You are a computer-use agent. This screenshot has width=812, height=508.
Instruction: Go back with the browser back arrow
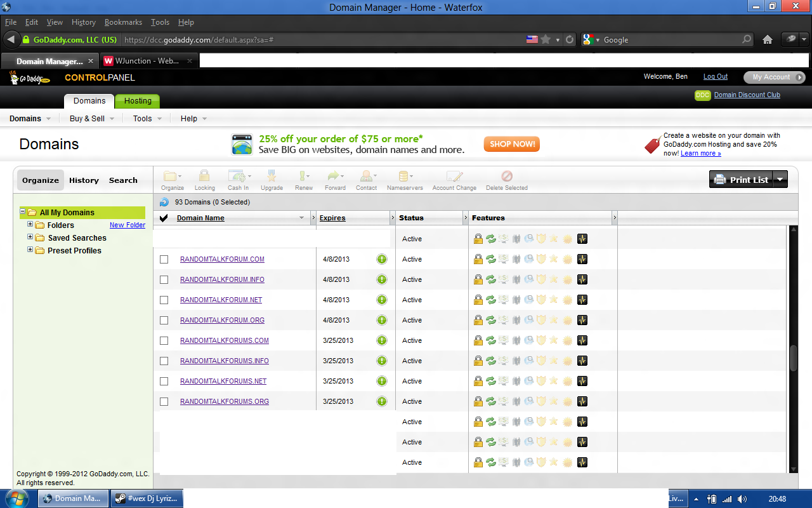click(x=11, y=39)
